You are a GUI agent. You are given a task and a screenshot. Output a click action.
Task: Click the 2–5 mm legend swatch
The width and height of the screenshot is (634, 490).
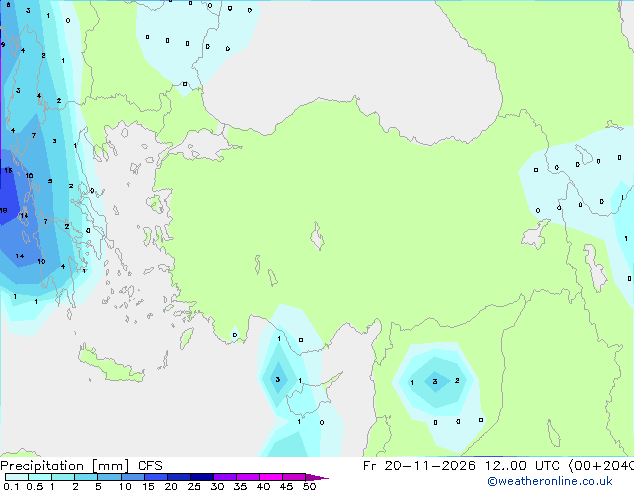(x=86, y=477)
